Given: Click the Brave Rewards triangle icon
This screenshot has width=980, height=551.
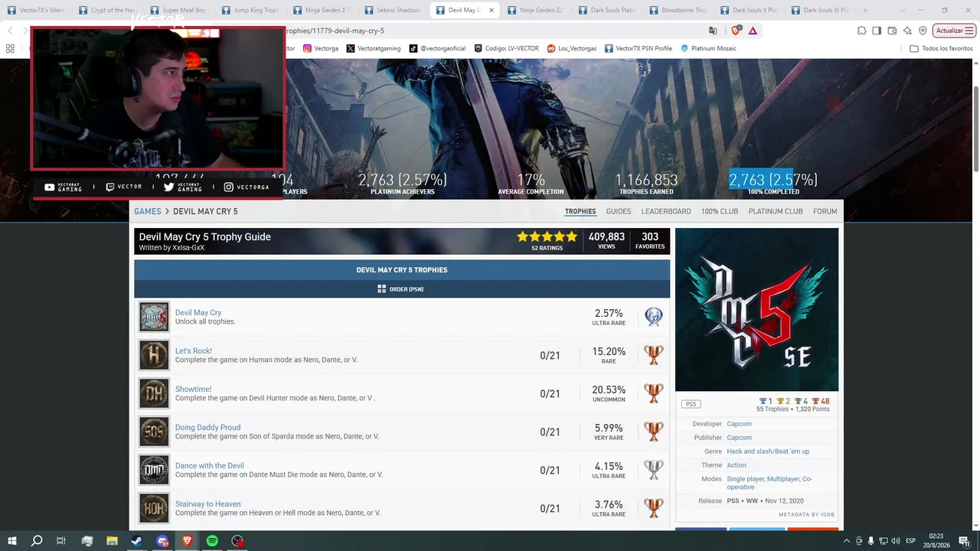Looking at the screenshot, I should click(753, 31).
